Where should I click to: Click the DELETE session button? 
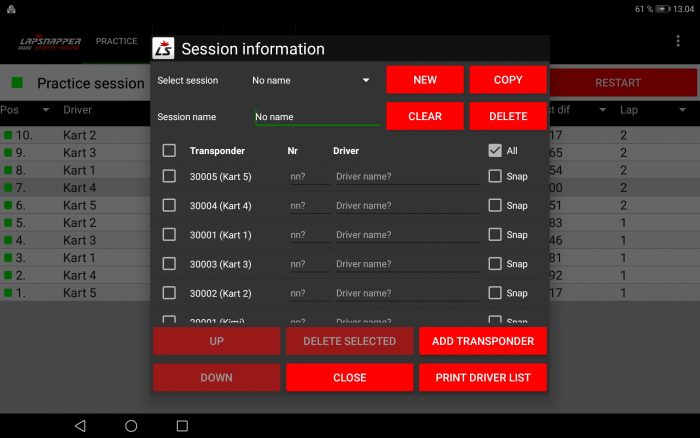(x=508, y=116)
